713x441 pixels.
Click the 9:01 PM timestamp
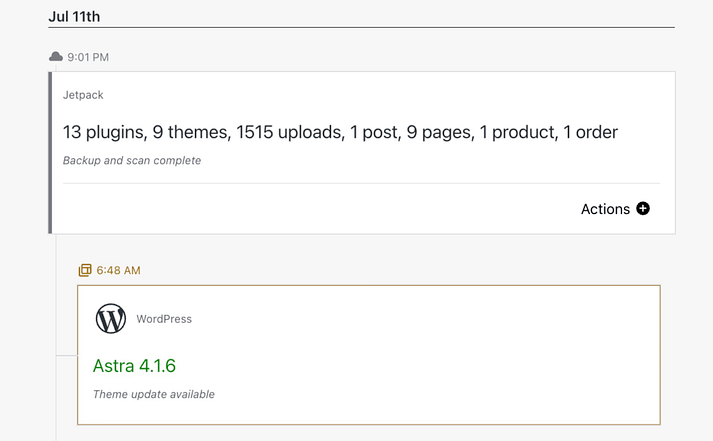pyautogui.click(x=88, y=58)
